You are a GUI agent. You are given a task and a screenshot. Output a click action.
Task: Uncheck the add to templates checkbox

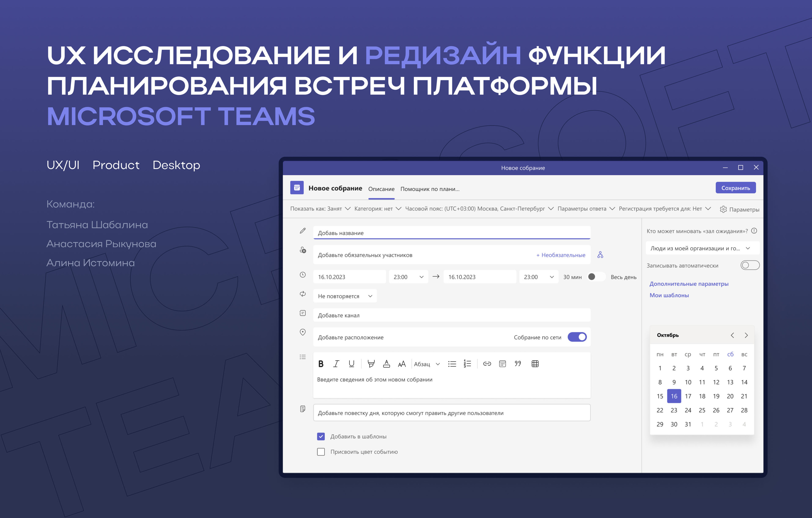[x=321, y=436]
